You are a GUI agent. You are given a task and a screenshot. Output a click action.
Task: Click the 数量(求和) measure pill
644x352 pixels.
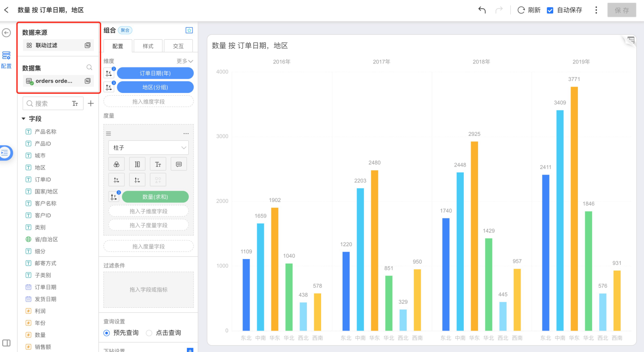click(155, 197)
